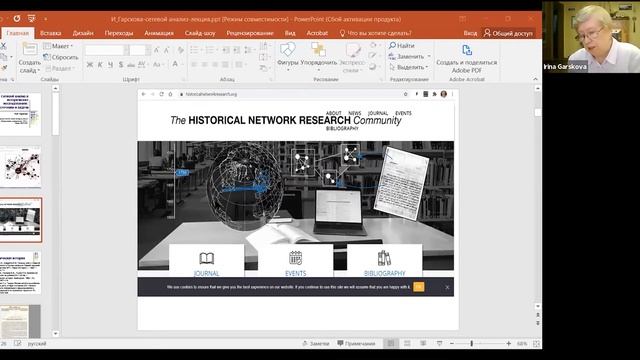Click the repeat/redo icon in quick access toolbar

[17, 19]
